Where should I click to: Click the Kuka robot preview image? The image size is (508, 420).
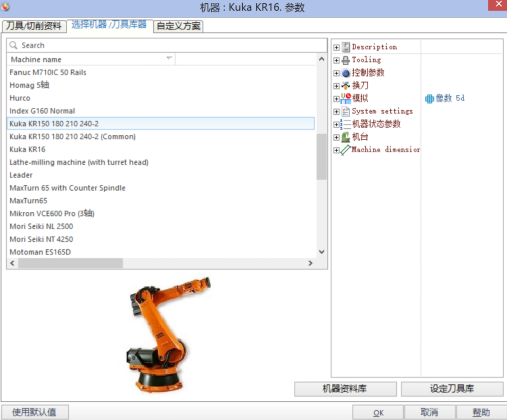pos(168,334)
